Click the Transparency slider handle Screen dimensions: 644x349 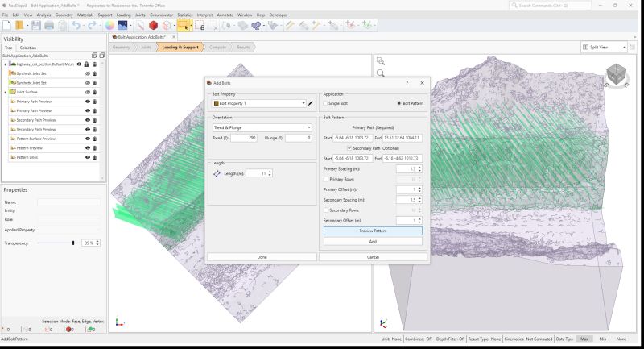point(73,243)
